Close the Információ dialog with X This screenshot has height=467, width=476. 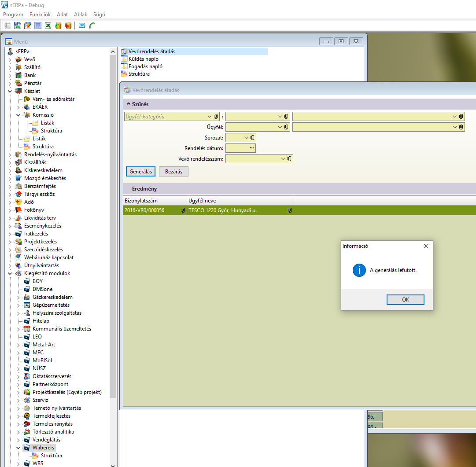pos(426,246)
